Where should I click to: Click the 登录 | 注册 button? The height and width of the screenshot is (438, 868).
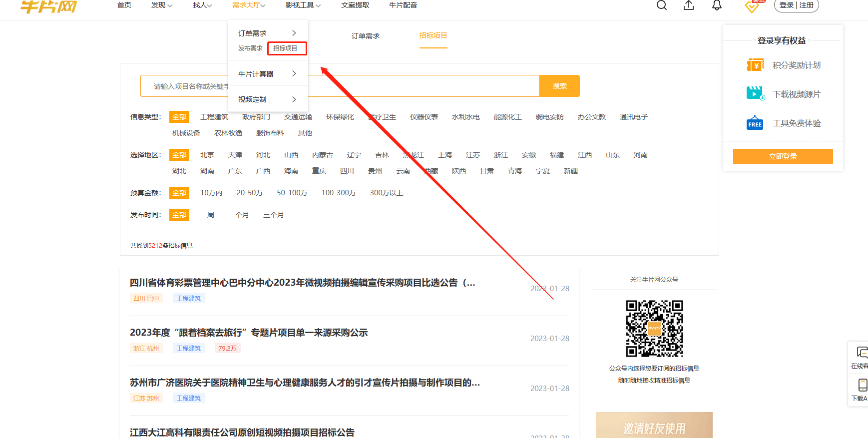click(x=797, y=5)
